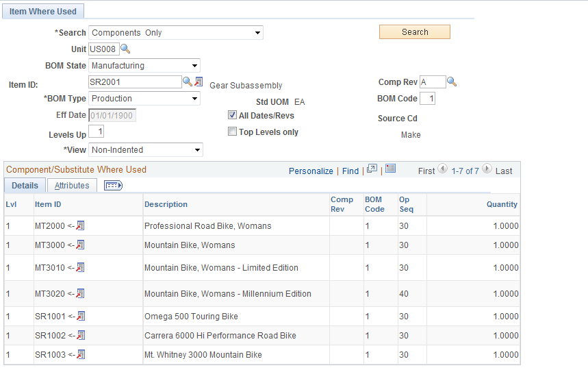Focus the BOM Code input field
This screenshot has width=588, height=370.
point(428,98)
